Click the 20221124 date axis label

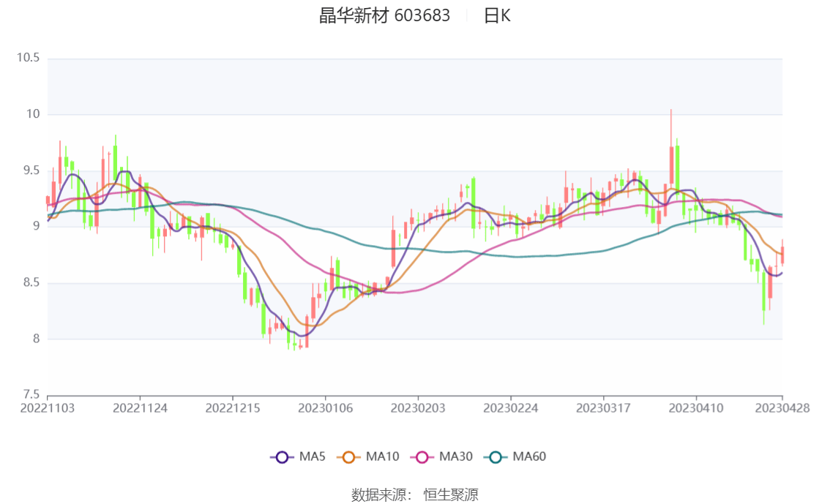pos(141,408)
